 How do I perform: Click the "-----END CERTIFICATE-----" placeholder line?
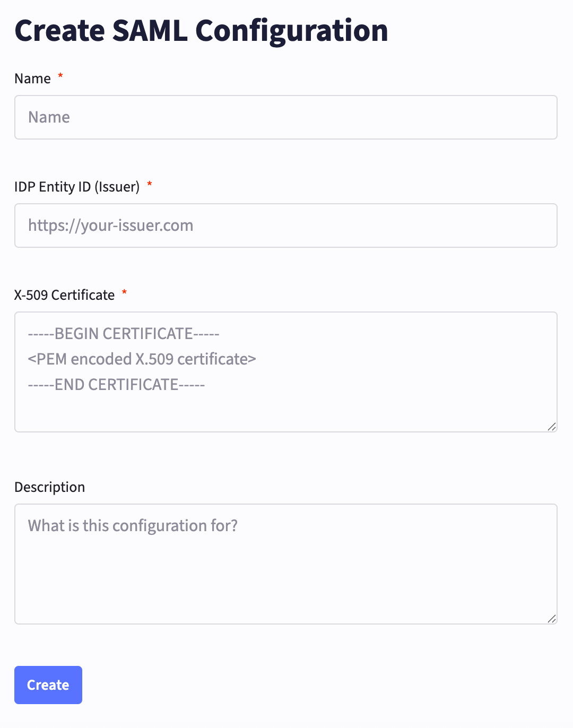point(116,385)
